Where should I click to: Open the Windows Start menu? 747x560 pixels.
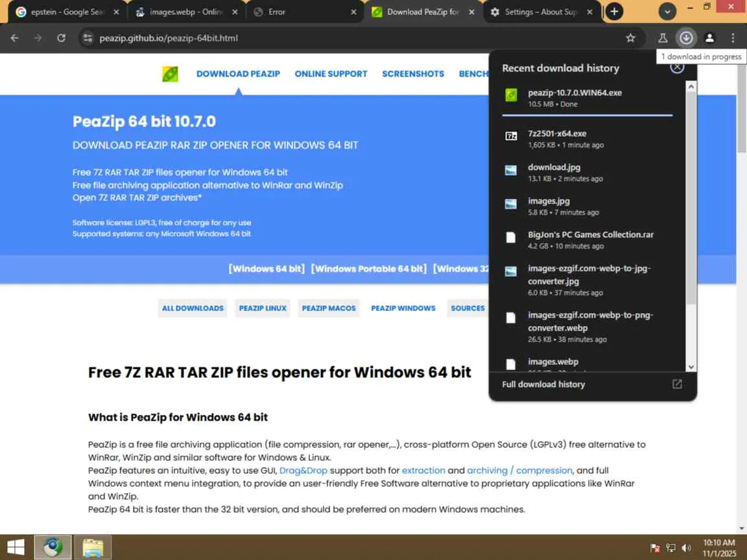16,547
